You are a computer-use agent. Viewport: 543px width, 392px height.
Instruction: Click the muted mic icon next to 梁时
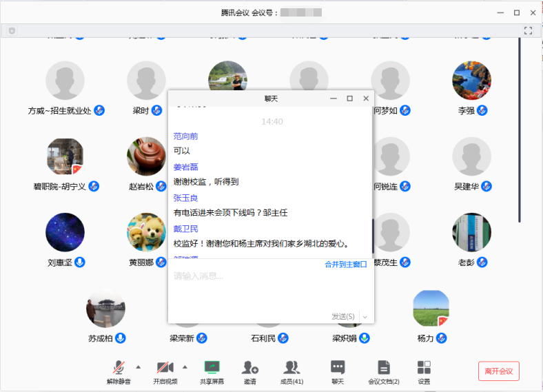coord(157,110)
